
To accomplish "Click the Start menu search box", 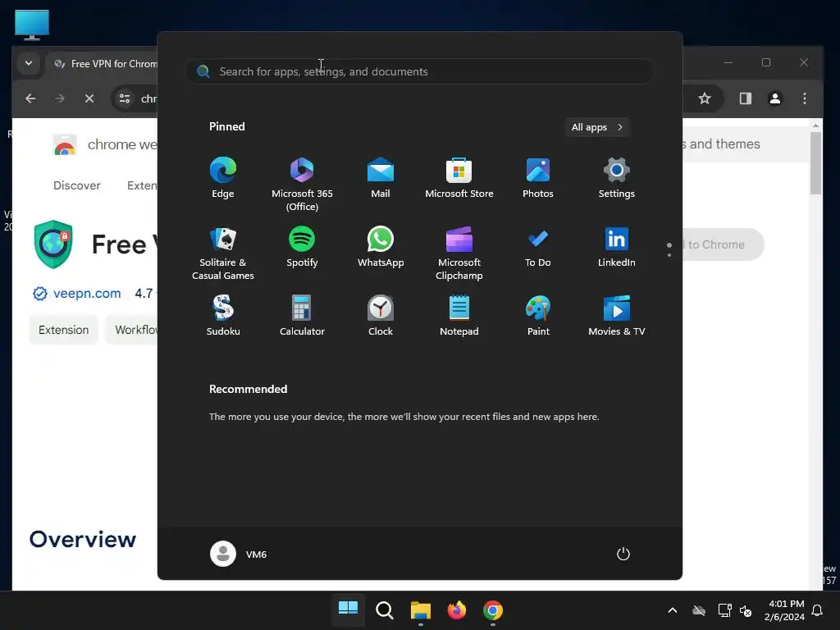I will click(x=420, y=71).
